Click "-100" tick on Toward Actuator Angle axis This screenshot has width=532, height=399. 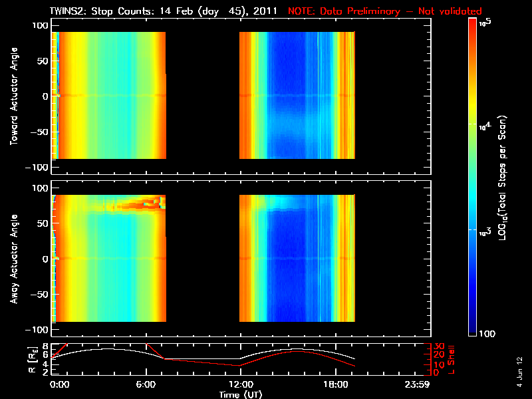pos(37,168)
